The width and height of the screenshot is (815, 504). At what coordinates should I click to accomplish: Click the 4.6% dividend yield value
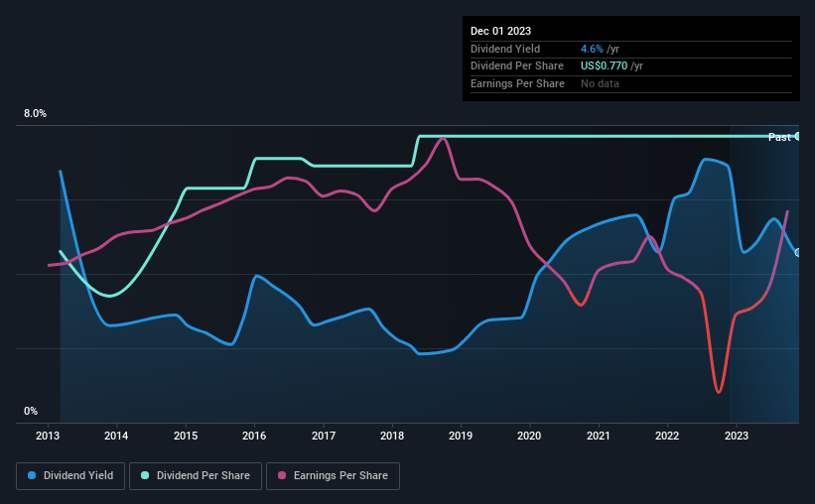592,49
